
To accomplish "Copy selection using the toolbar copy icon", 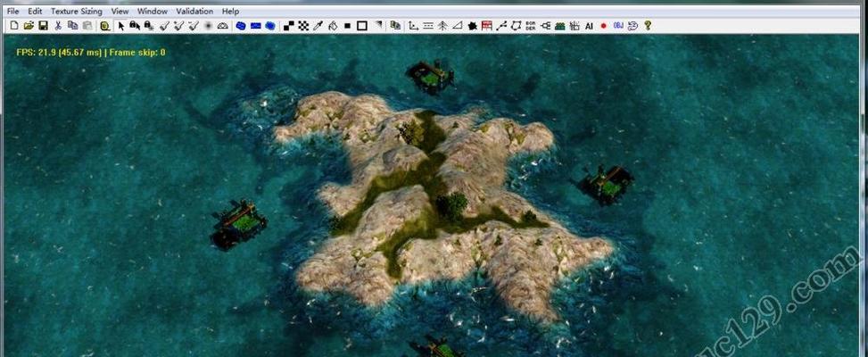I will coord(72,26).
